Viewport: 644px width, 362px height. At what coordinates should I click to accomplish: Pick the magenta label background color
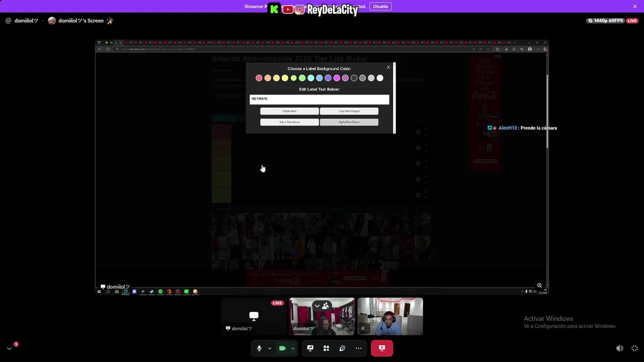coord(337,78)
